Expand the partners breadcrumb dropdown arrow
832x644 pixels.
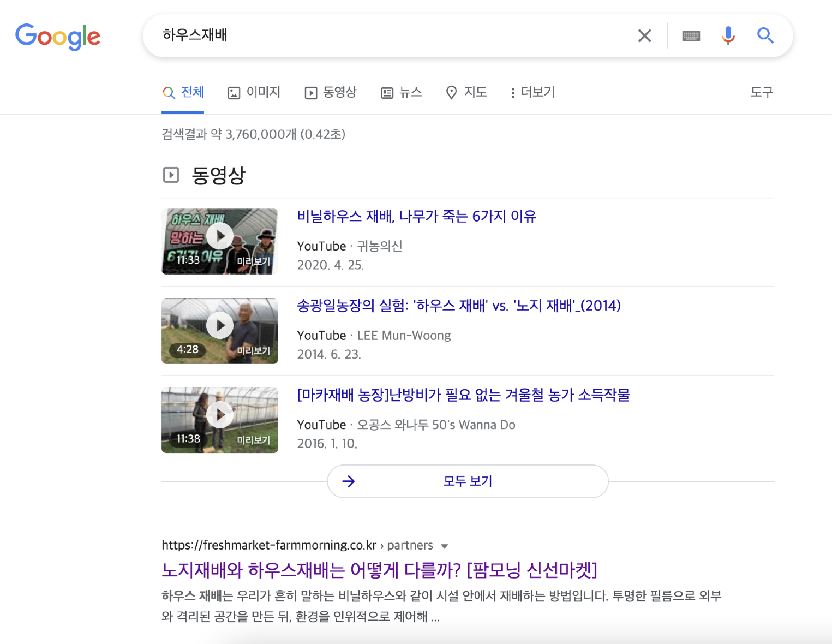tap(446, 546)
